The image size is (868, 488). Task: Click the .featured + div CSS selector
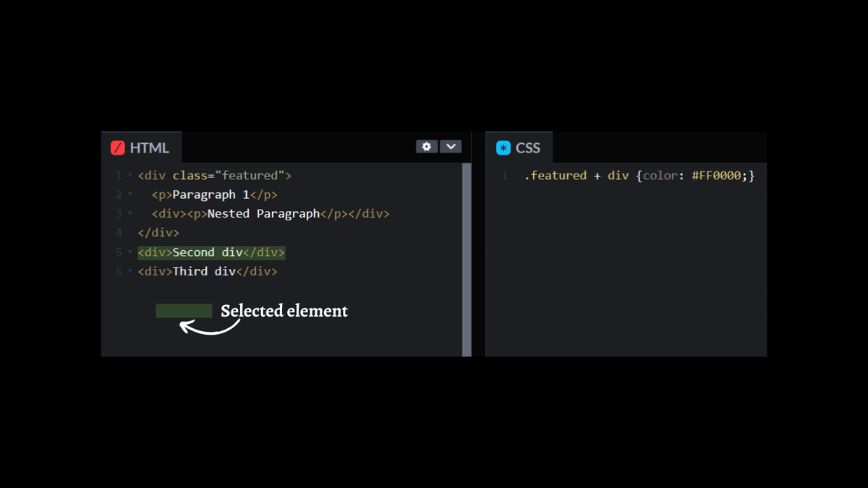pos(576,176)
